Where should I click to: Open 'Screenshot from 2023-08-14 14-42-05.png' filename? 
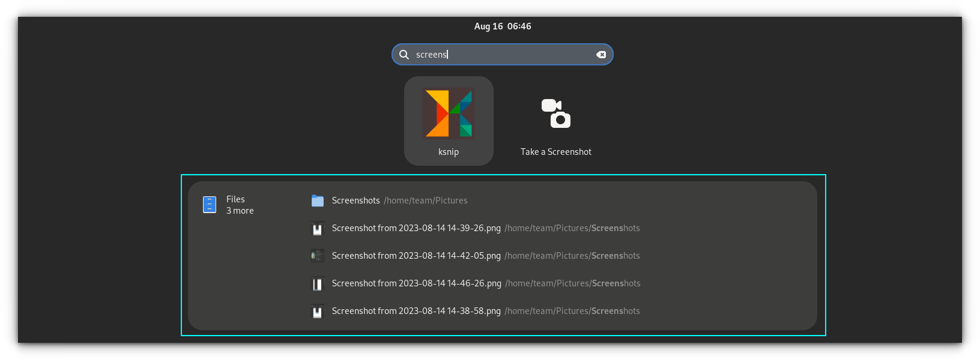pos(416,256)
